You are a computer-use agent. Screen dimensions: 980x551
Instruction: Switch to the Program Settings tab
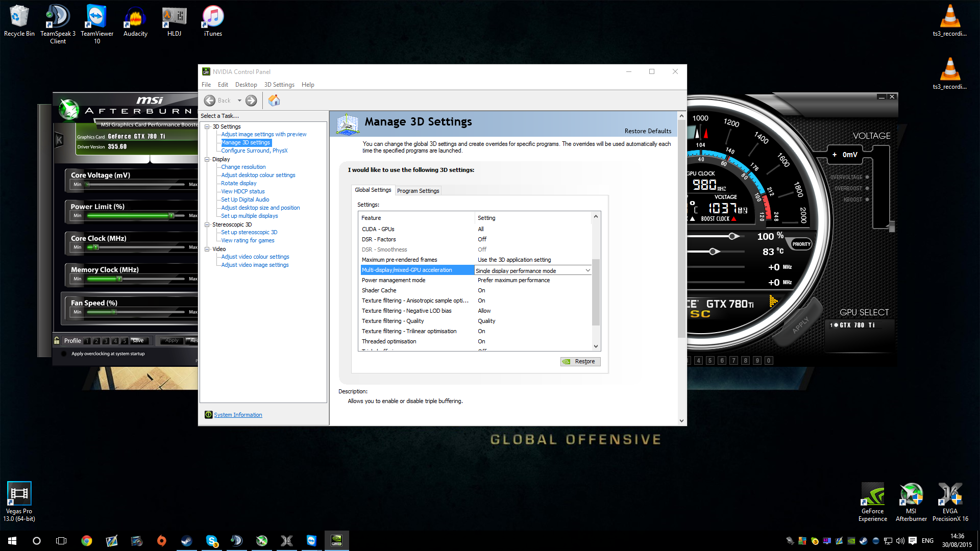pyautogui.click(x=418, y=190)
